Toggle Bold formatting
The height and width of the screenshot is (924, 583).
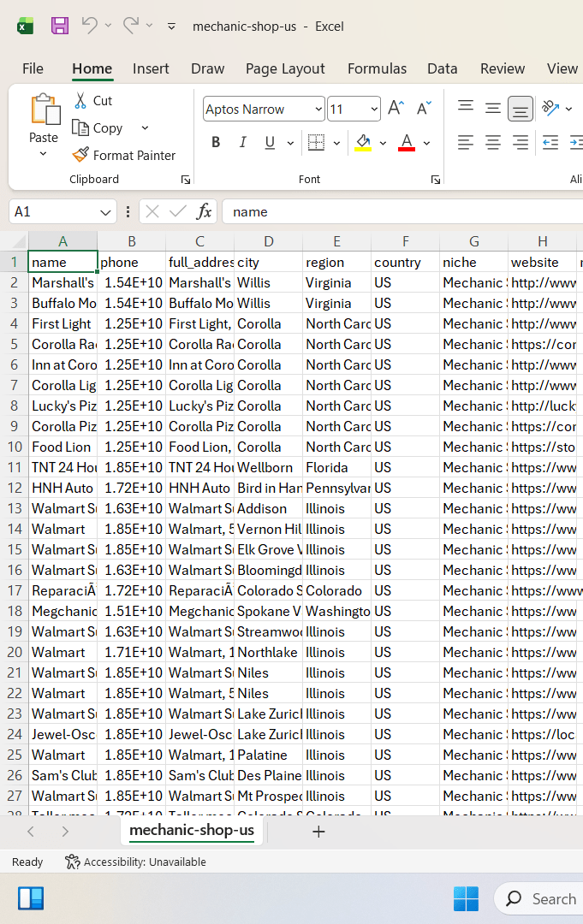click(x=216, y=142)
